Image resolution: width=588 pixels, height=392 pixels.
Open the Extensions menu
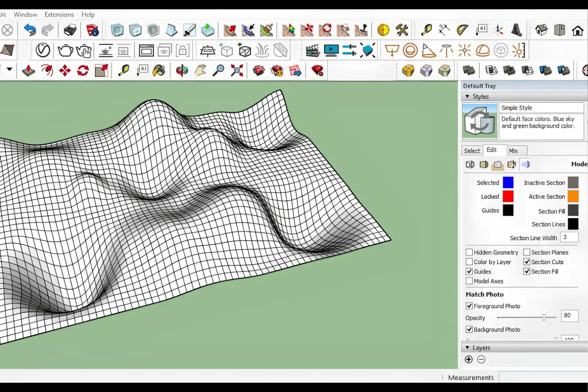pos(59,15)
